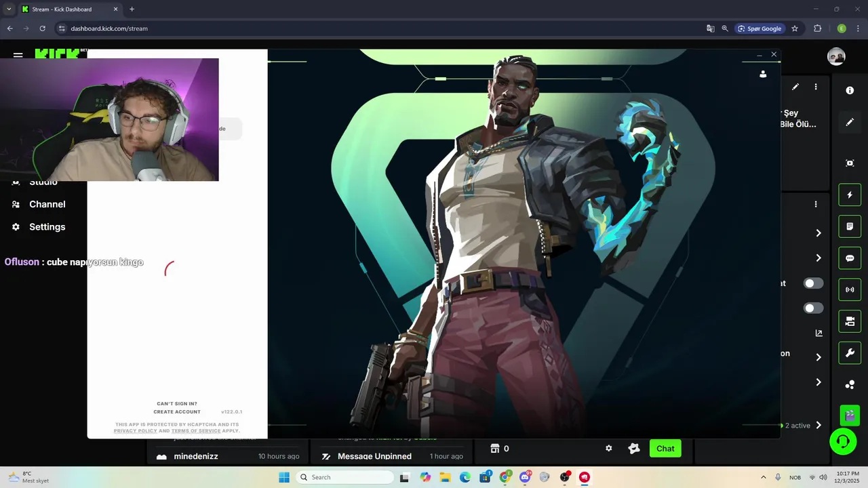Open the Kick hamburger menu
The width and height of the screenshot is (868, 488).
(18, 55)
